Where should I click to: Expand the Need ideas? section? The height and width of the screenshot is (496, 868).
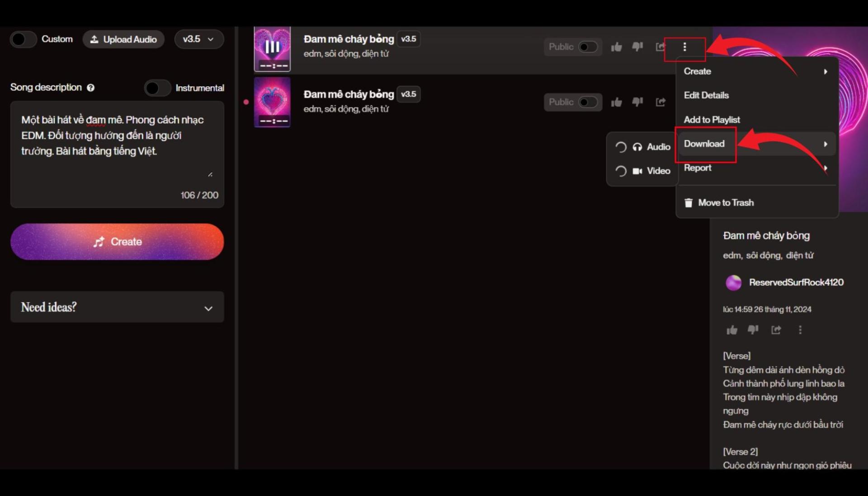[117, 307]
